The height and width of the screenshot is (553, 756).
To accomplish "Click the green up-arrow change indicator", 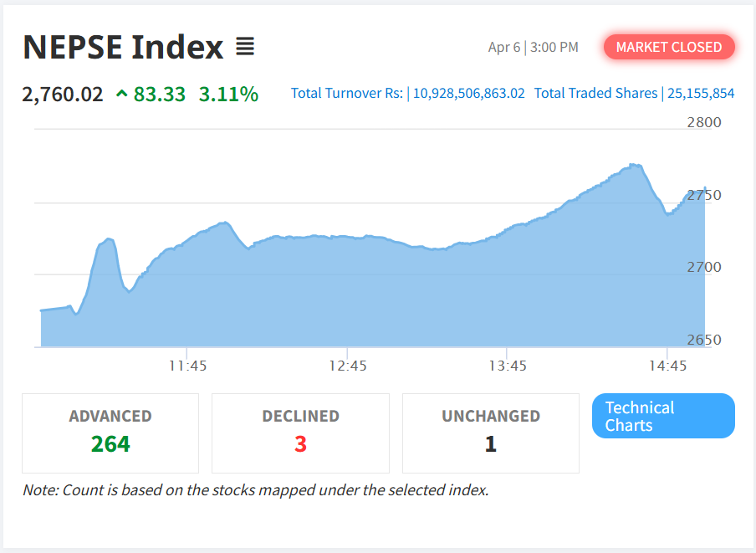I will (x=122, y=95).
